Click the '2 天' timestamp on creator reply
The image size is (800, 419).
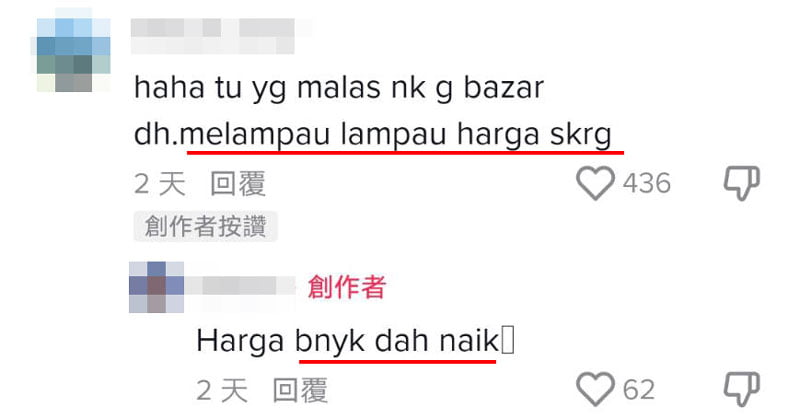point(222,390)
